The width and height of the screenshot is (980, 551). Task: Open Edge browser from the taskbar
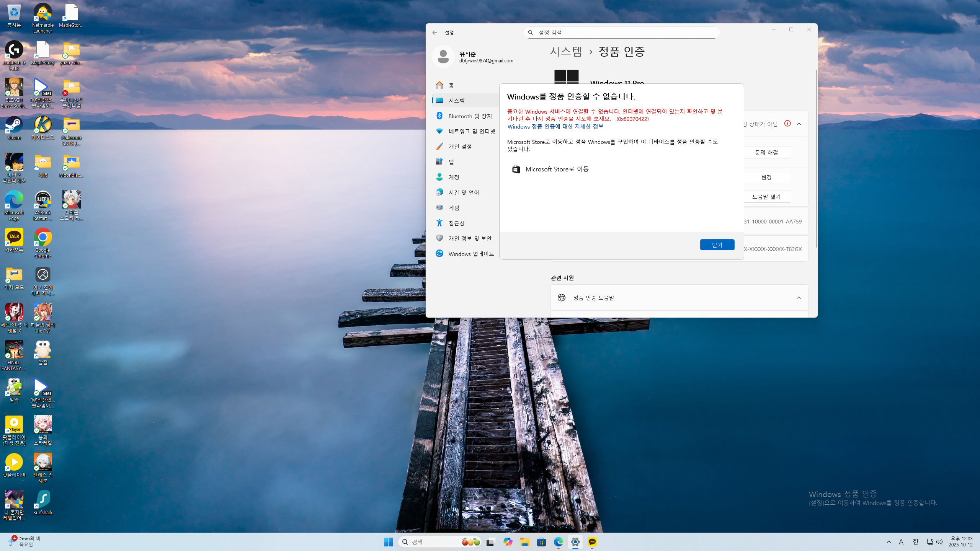[x=558, y=542]
